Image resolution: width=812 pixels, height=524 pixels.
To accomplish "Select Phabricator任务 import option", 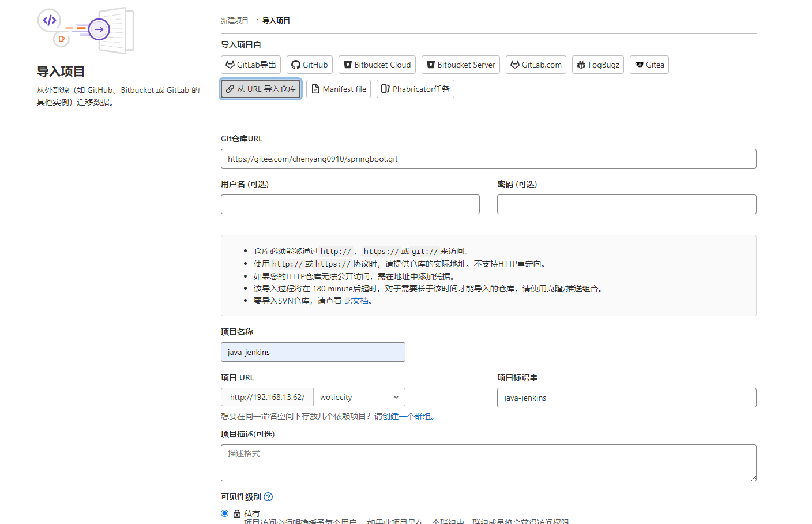I will (415, 89).
